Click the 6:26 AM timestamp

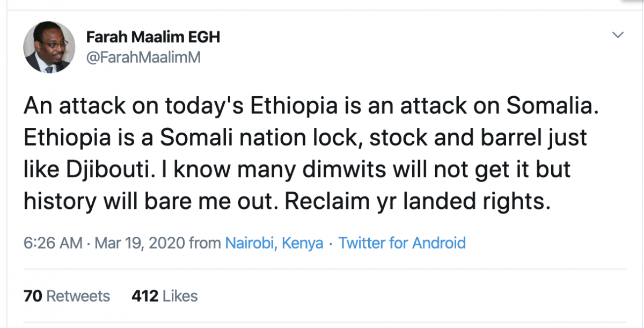(53, 243)
